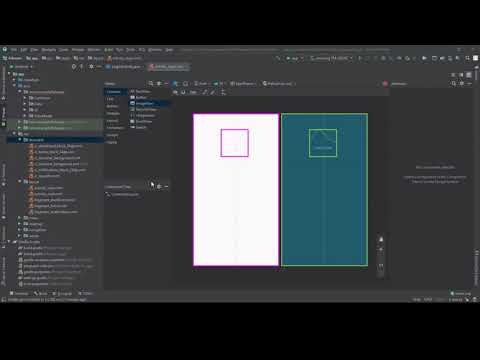The image size is (480, 360).
Task: Collapse the drawable folder arrow
Action: [x=20, y=140]
